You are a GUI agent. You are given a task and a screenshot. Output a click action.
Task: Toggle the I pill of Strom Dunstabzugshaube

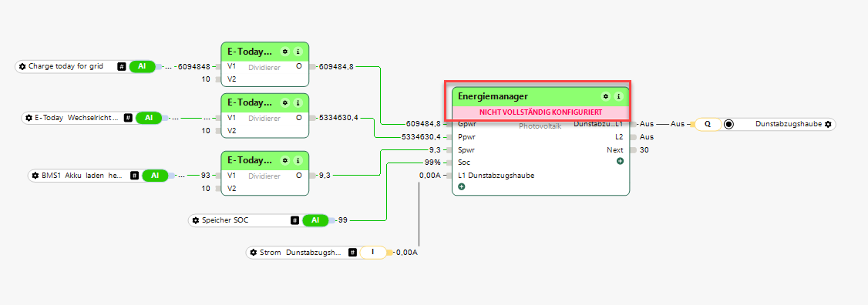pyautogui.click(x=372, y=253)
